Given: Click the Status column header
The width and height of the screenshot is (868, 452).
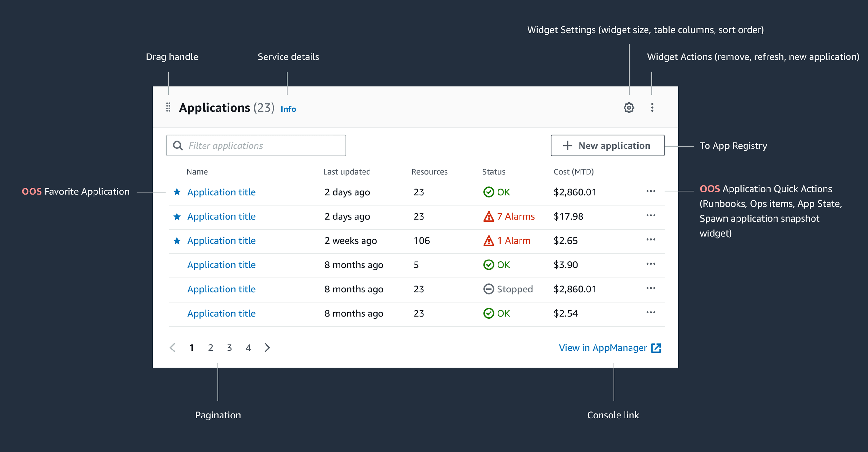Looking at the screenshot, I should click(x=494, y=171).
